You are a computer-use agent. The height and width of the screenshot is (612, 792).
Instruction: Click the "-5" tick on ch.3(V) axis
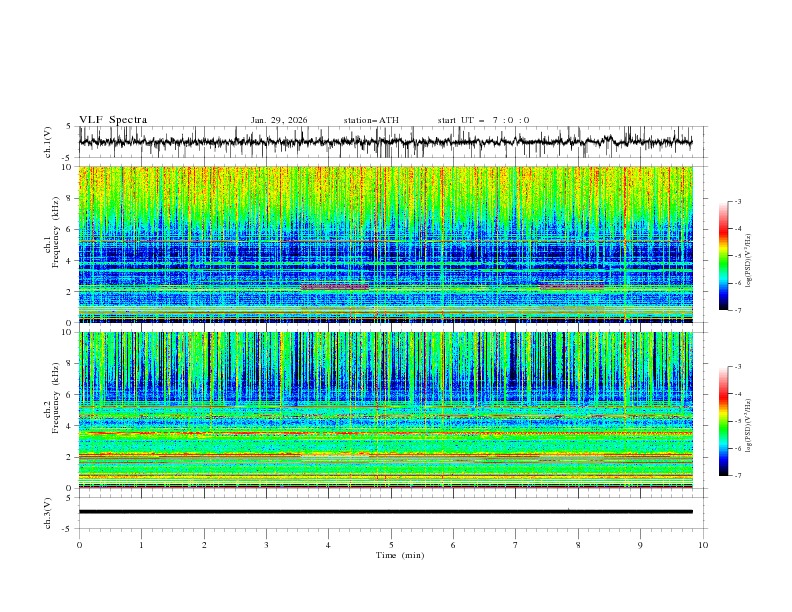[68, 529]
